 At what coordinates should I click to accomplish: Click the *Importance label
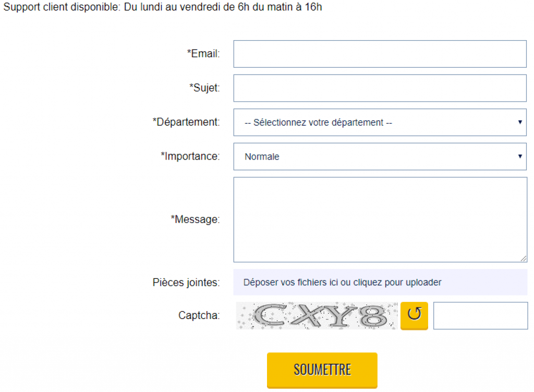(190, 156)
